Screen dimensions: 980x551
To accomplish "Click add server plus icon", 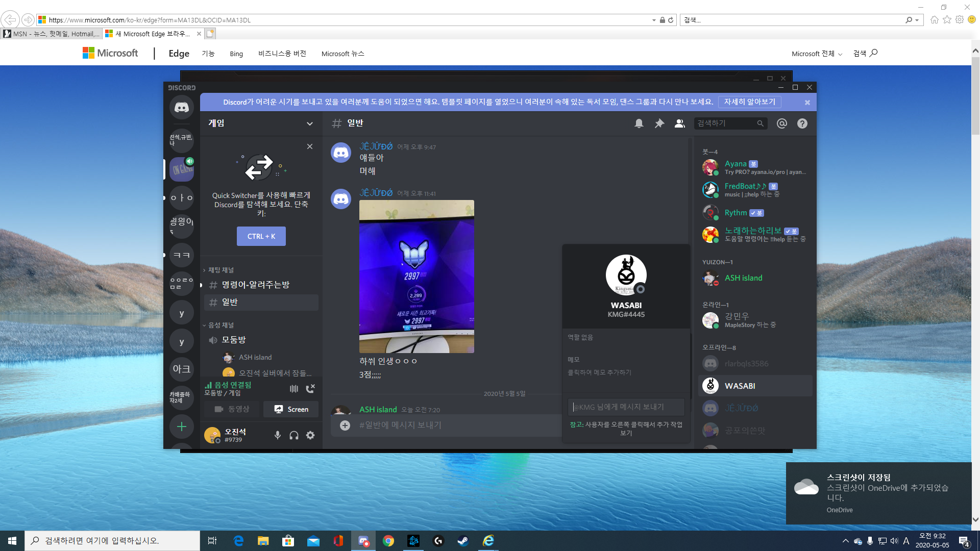I will [182, 427].
